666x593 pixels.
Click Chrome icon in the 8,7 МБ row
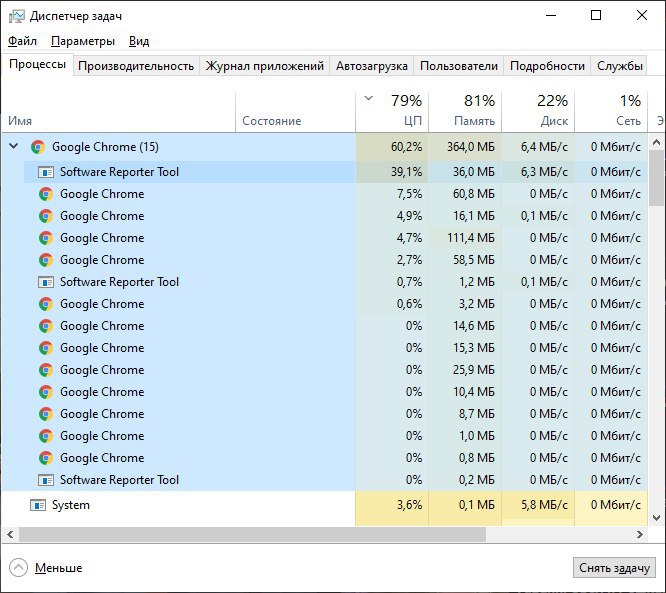point(46,414)
